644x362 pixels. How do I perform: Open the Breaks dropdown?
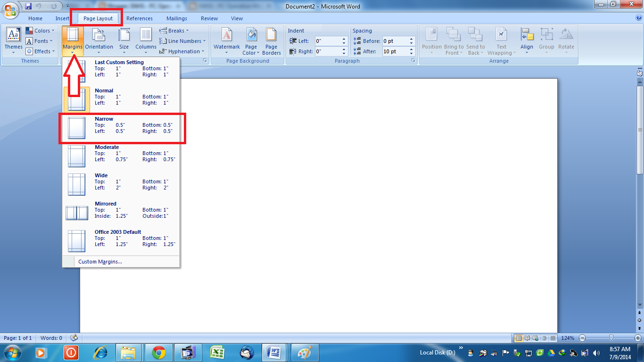(173, 30)
